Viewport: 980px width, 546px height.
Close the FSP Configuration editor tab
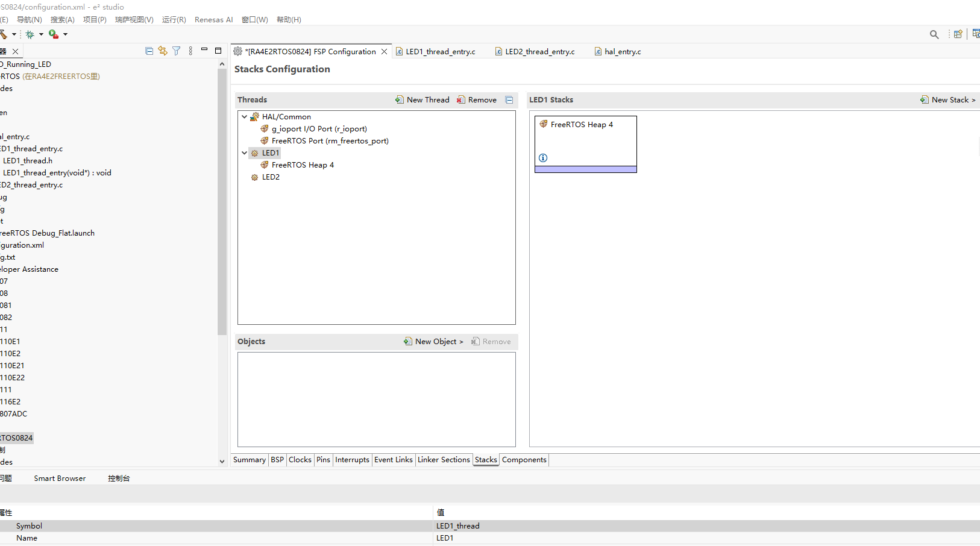point(384,52)
